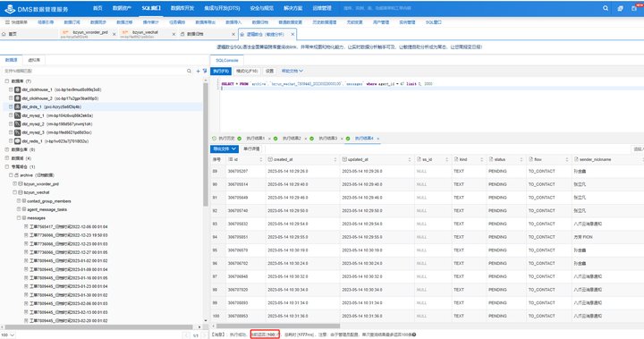Click the dbl_mysql_2 database icon
Screen dimensions: 644x339
[x=18, y=124]
